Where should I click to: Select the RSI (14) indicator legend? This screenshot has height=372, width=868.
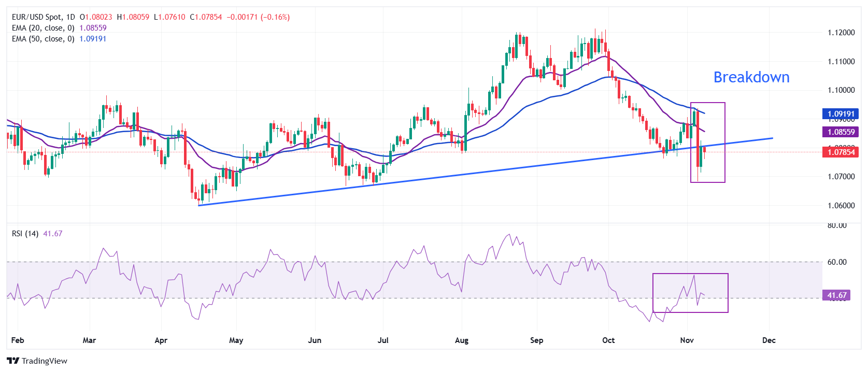(25, 234)
